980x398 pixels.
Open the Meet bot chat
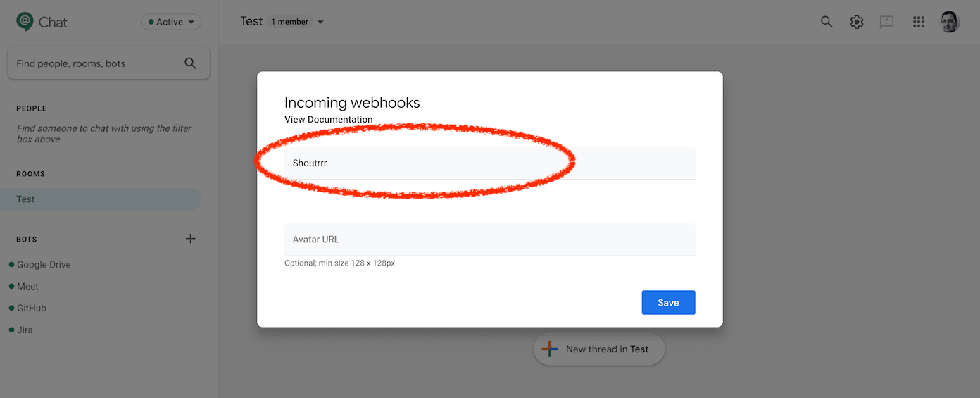[x=27, y=287]
